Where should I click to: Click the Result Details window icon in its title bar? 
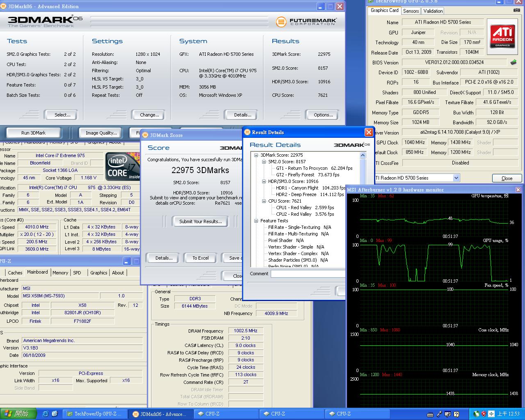click(x=247, y=132)
